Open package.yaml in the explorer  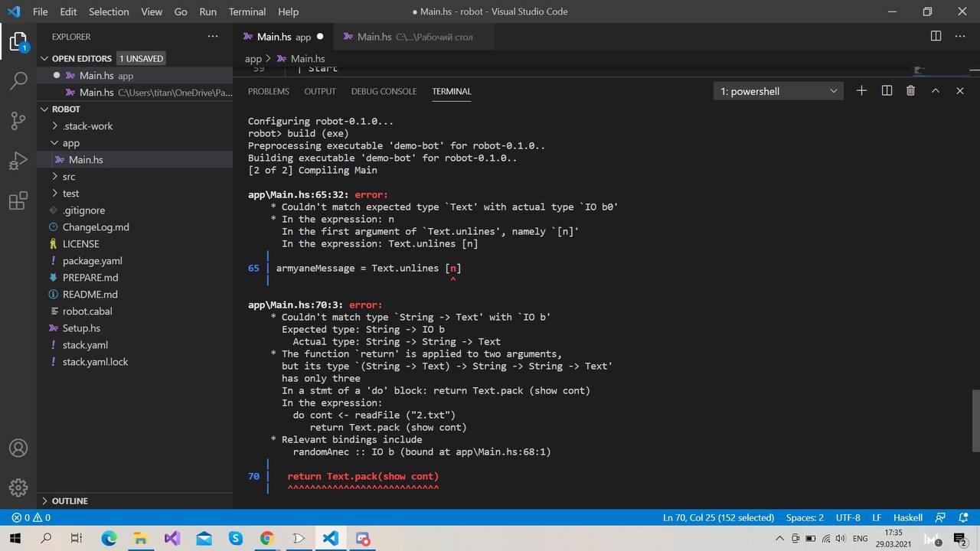pyautogui.click(x=135, y=260)
